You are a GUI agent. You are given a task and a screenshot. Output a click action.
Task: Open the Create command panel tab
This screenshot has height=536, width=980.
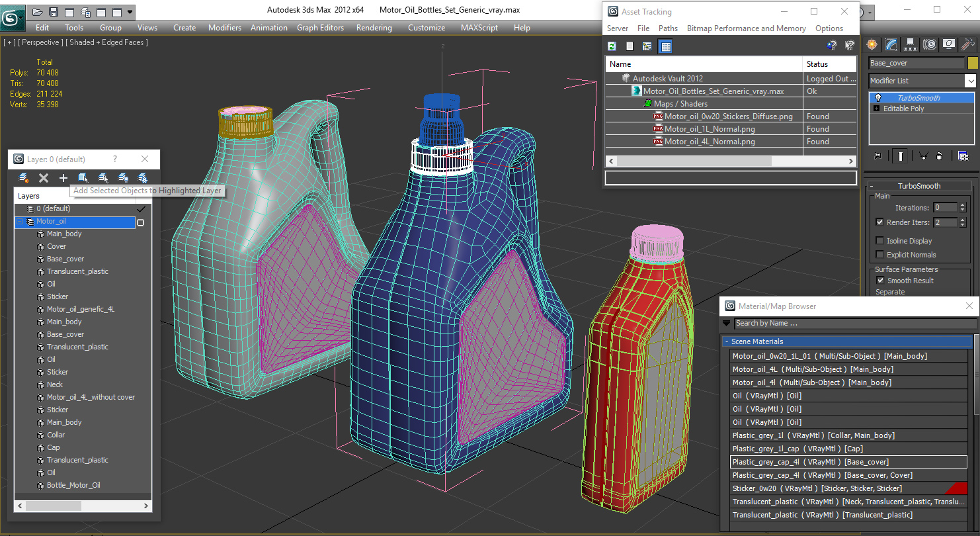[872, 44]
